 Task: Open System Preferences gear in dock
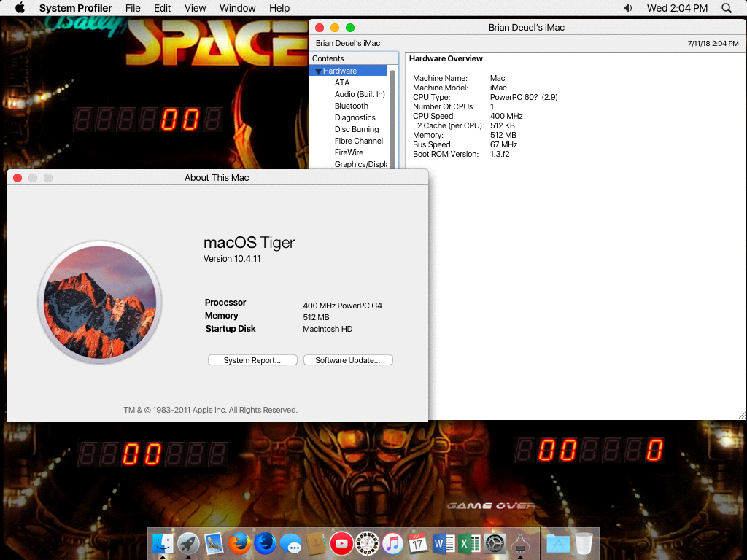[x=495, y=543]
